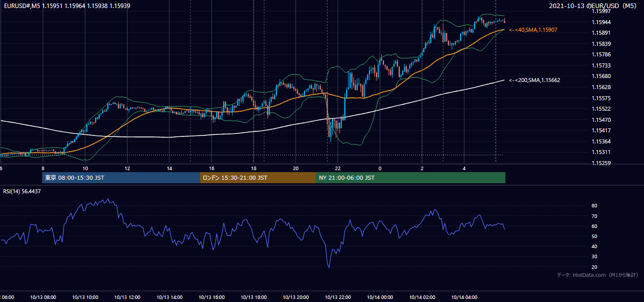
Task: Click the 10/13 20:00 time label
Action: (296, 297)
